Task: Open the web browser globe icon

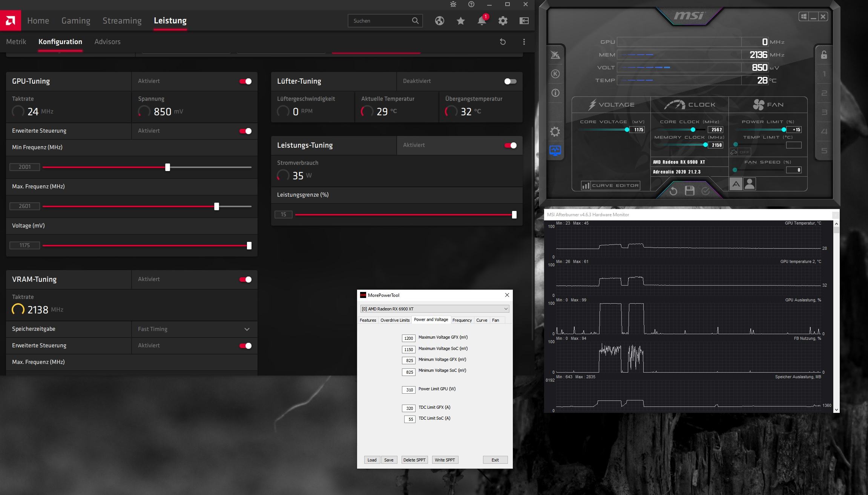Action: [x=439, y=21]
